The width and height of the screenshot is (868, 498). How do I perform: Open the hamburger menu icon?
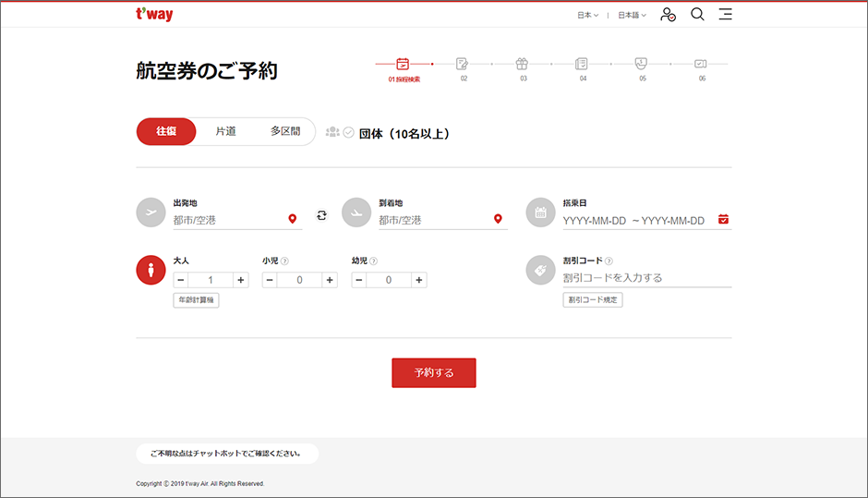pyautogui.click(x=726, y=15)
